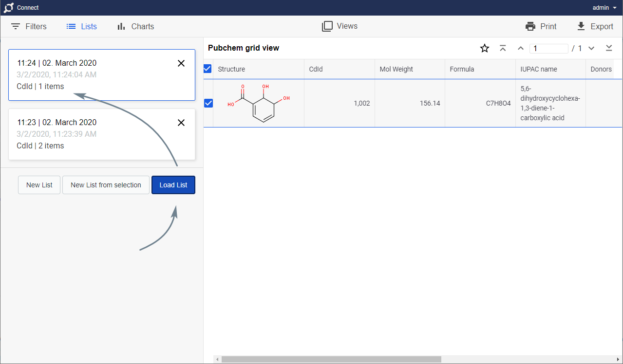
Task: Open the Charts tab
Action: pyautogui.click(x=135, y=26)
